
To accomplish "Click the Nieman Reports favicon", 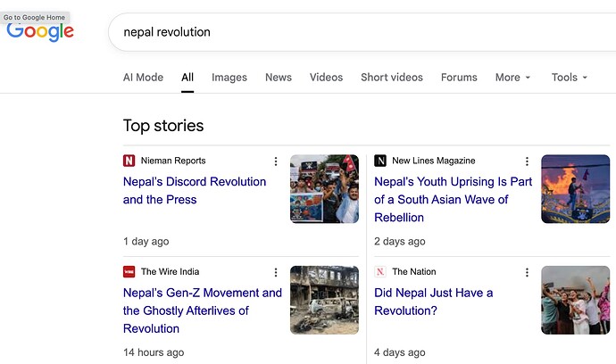I will [x=129, y=161].
